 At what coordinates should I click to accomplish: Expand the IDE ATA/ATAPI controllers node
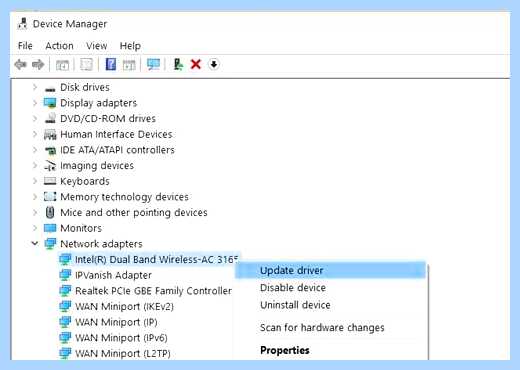pos(35,150)
